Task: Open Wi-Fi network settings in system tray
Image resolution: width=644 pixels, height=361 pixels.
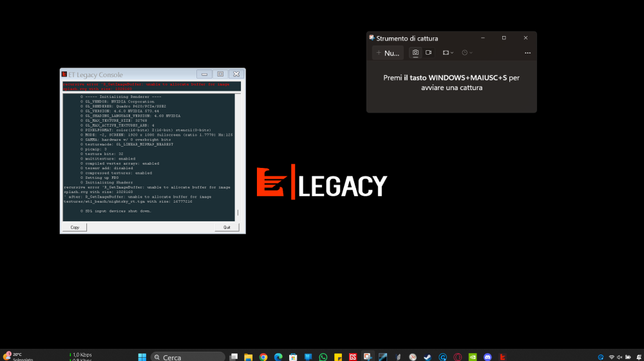Action: (612, 357)
